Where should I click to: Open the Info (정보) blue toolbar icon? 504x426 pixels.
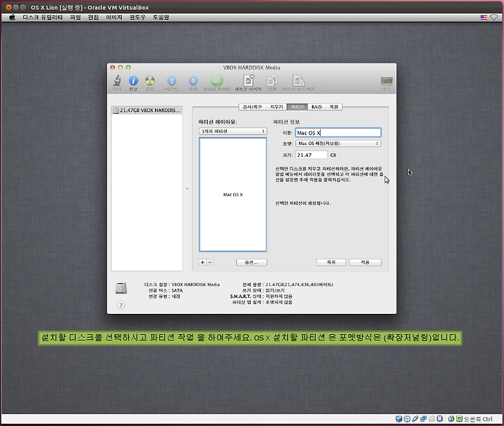pos(134,81)
